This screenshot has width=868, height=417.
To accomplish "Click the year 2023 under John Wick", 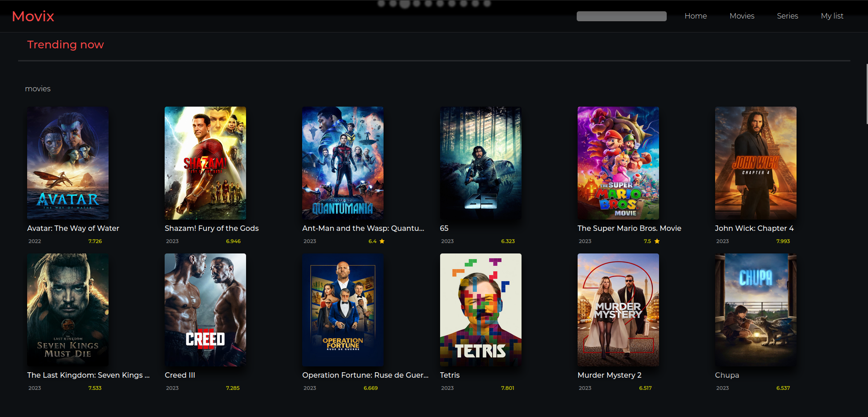I will (x=722, y=241).
